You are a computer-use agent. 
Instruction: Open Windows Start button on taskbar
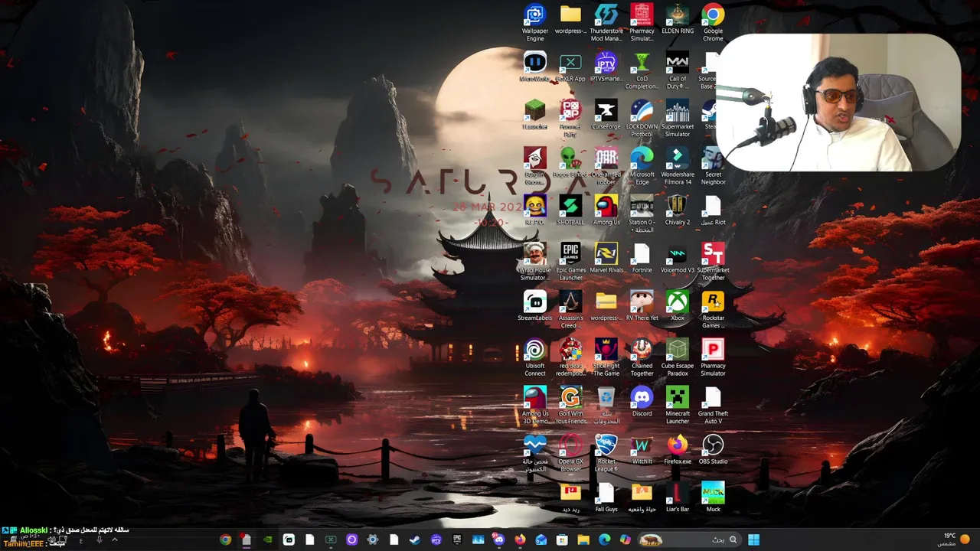pos(754,540)
